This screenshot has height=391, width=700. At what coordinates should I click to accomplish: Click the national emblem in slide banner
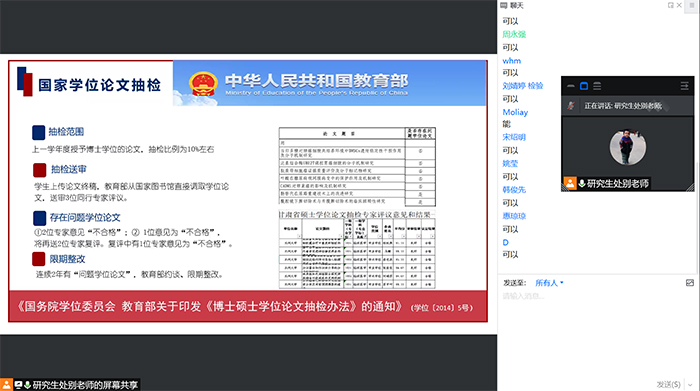(203, 83)
